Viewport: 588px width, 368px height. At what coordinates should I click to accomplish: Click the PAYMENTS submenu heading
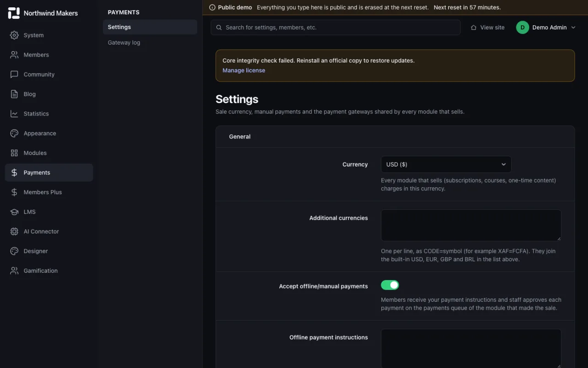[x=124, y=12]
